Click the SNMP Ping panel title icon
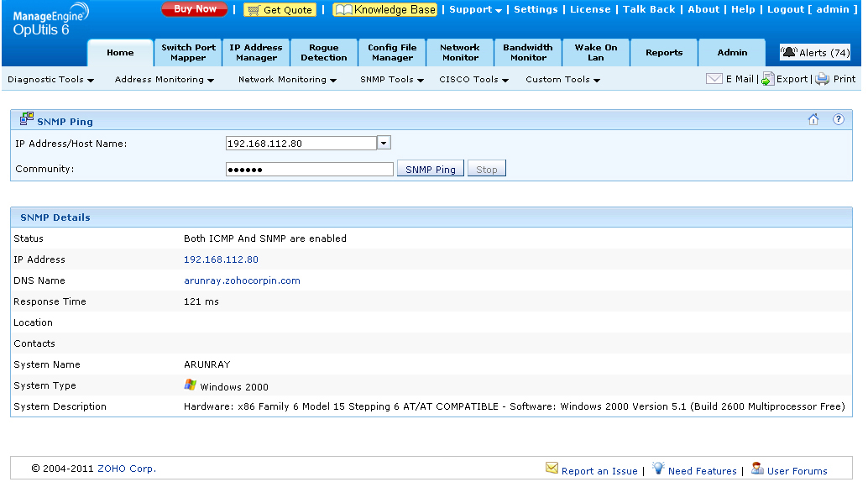The width and height of the screenshot is (868, 482). click(x=27, y=118)
